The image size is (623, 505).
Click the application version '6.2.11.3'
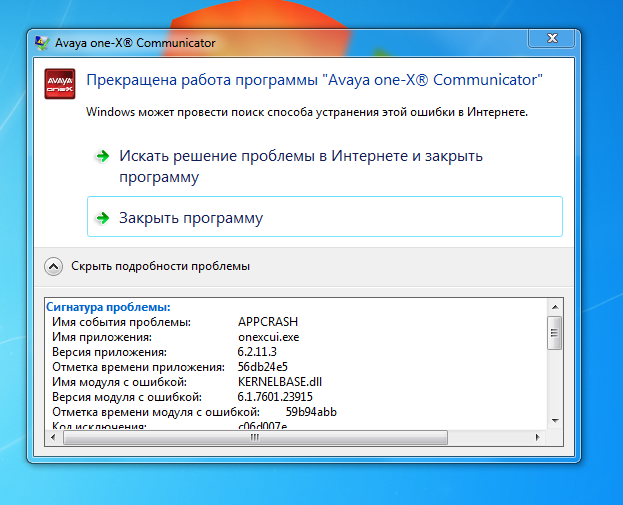[x=257, y=352]
